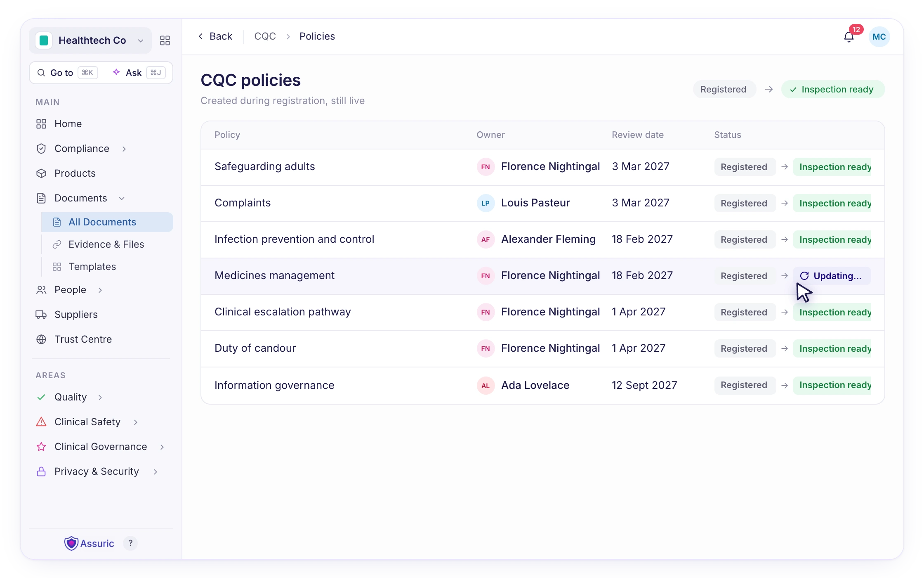Click the Compliance shield icon

(41, 149)
